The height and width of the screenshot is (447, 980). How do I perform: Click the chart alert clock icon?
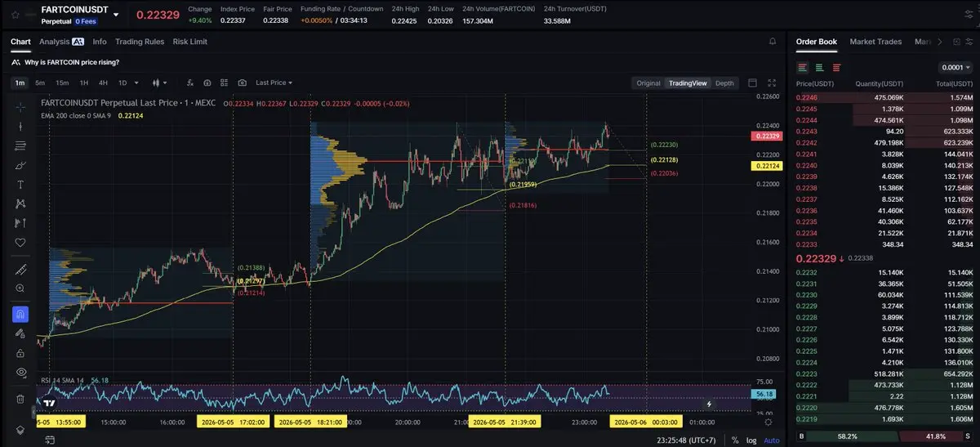coord(207,83)
